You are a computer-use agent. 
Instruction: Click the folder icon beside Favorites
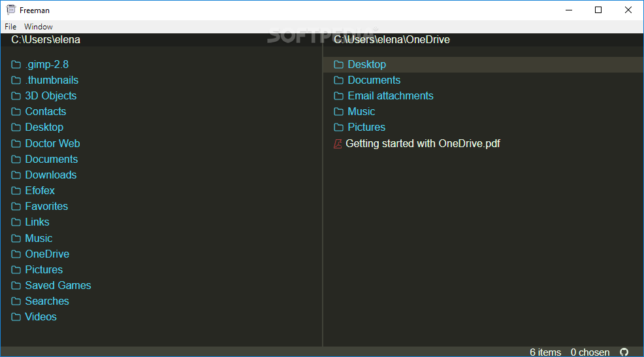point(16,206)
